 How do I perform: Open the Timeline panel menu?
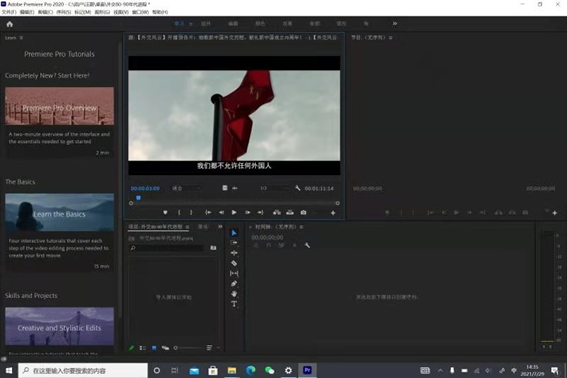tap(301, 227)
